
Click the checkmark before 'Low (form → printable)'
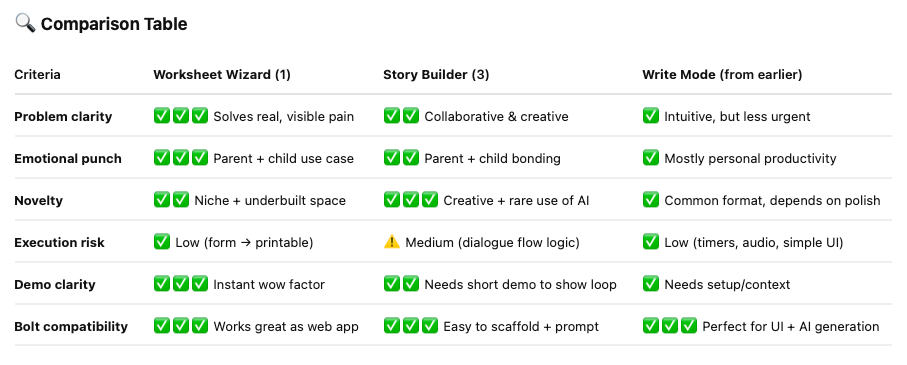pyautogui.click(x=162, y=242)
